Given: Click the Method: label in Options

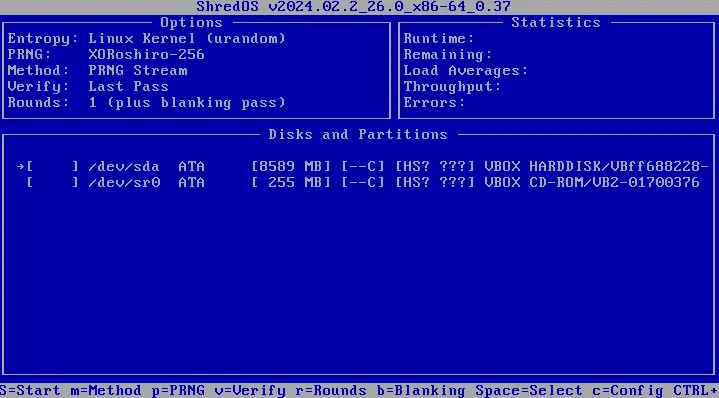Looking at the screenshot, I should 39,71.
